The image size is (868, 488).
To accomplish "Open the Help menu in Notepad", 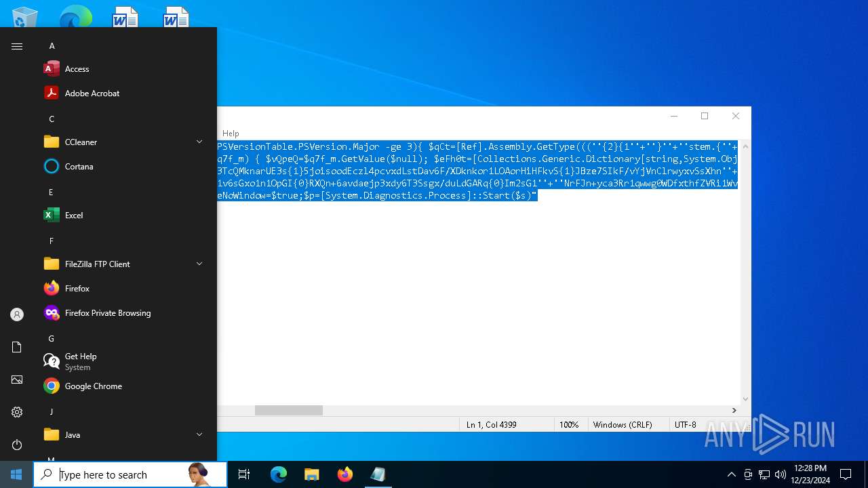I will pos(231,134).
